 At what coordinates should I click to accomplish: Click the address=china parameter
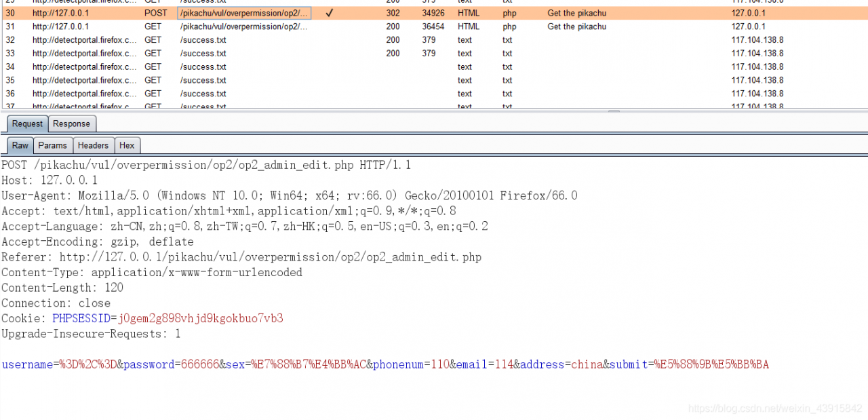point(561,364)
